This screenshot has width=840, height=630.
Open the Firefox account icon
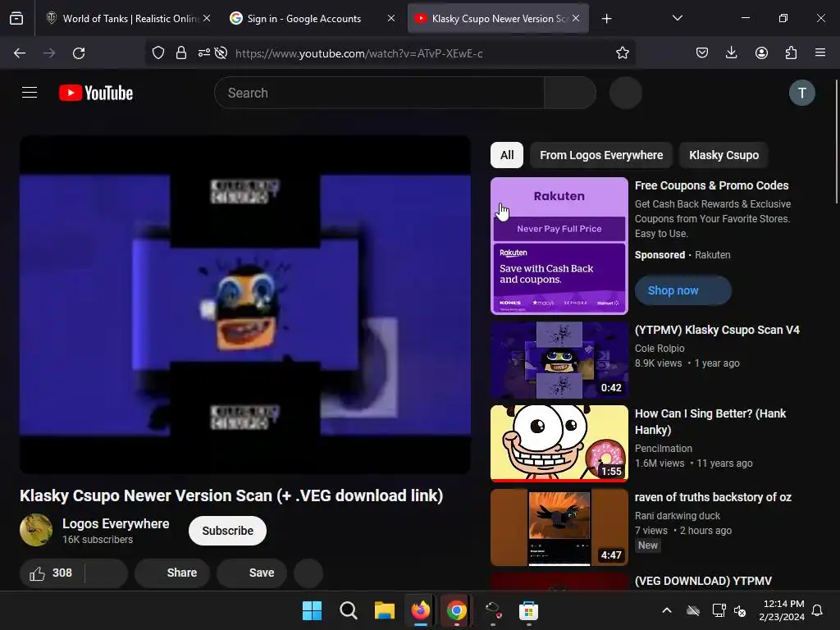761,53
